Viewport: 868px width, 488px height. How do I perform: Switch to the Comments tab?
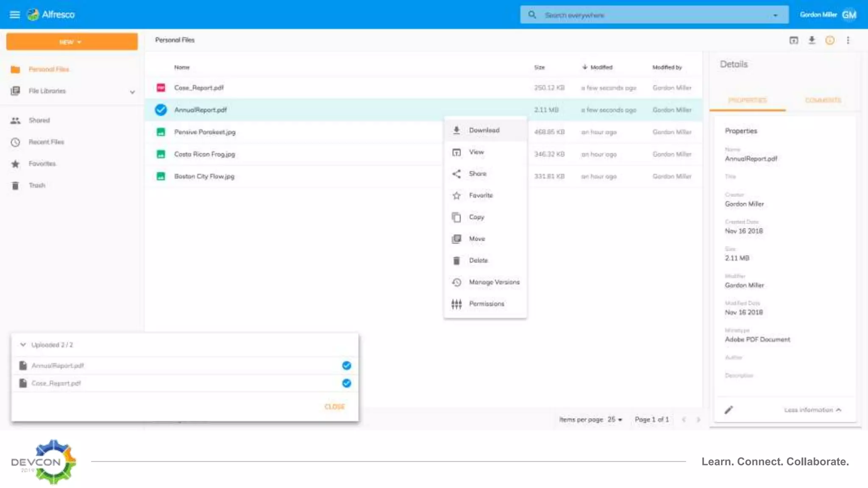(x=823, y=100)
